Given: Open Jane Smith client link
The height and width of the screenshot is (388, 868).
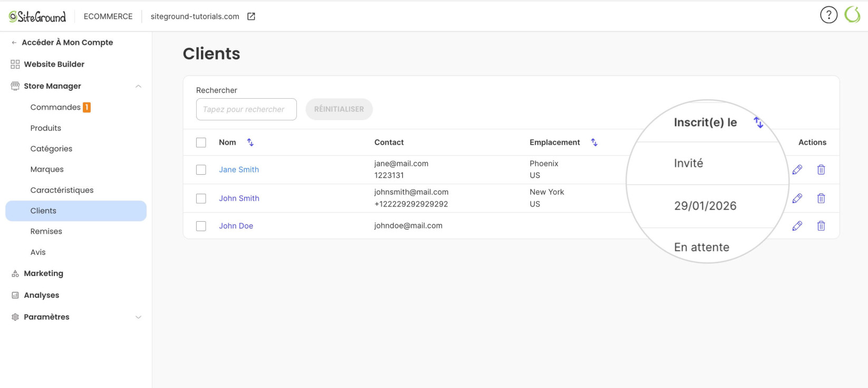Looking at the screenshot, I should tap(239, 170).
